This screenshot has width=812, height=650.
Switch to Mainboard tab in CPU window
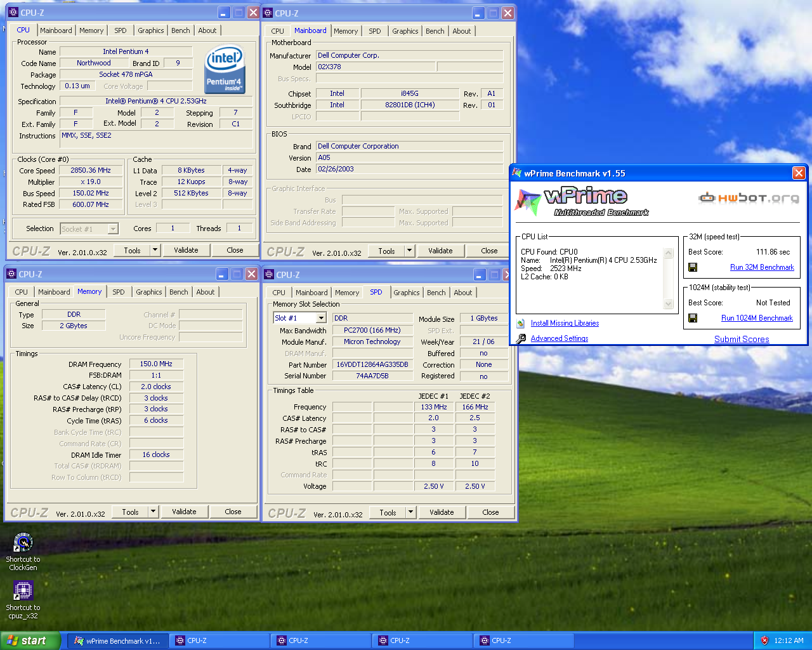(x=56, y=30)
